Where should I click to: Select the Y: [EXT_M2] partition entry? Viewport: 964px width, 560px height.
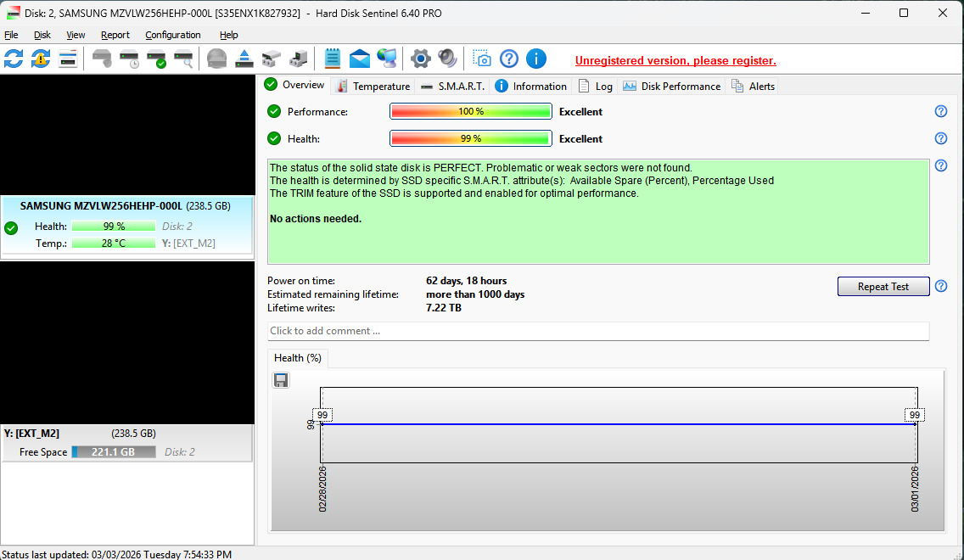pos(126,443)
